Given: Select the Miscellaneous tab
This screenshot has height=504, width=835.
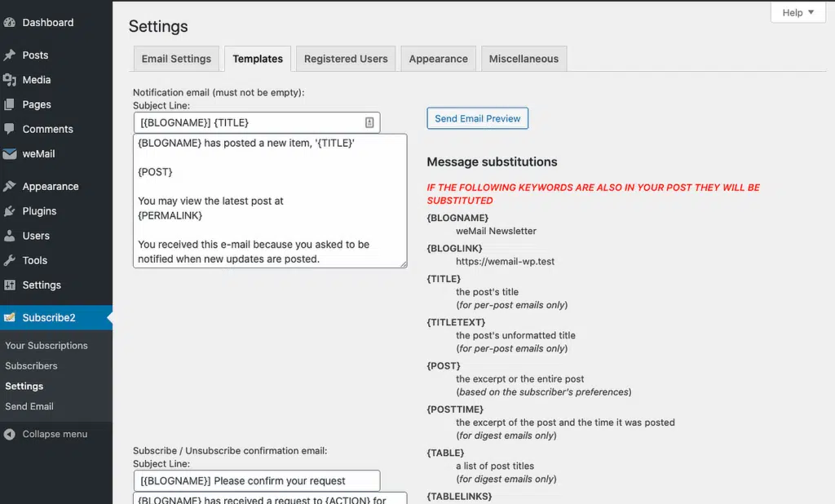Looking at the screenshot, I should click(x=524, y=59).
